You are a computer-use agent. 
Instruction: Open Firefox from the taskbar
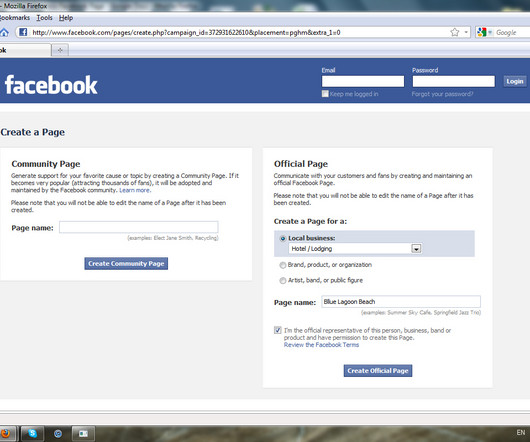point(5,433)
